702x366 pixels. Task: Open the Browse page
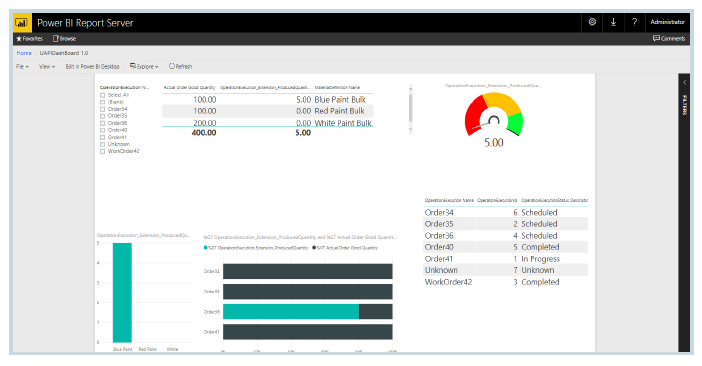tap(64, 39)
